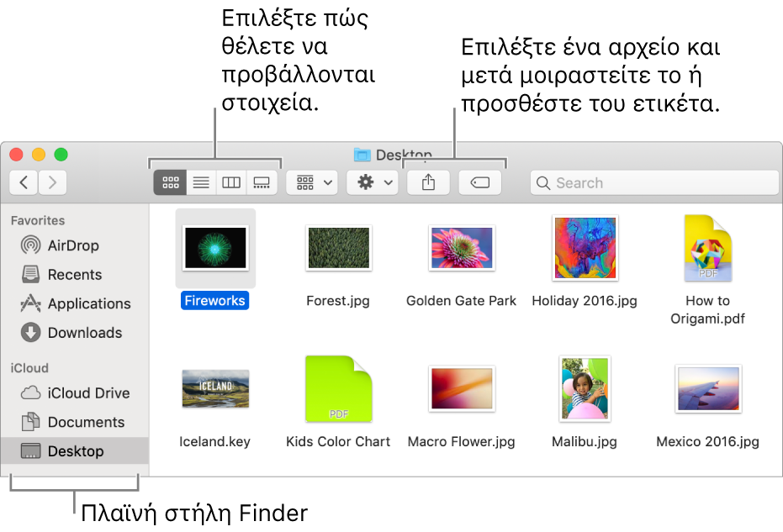Click the Golden Gate Park name label
The width and height of the screenshot is (783, 532).
[462, 300]
